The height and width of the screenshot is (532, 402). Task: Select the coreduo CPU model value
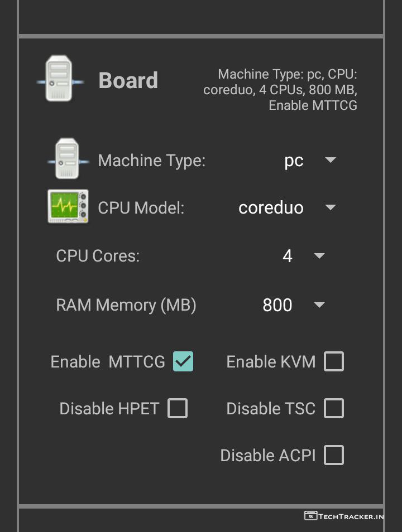271,207
